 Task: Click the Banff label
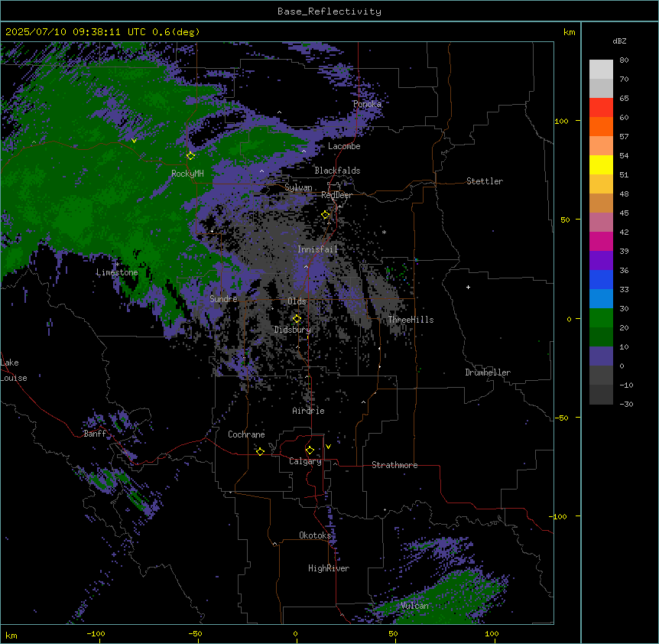pyautogui.click(x=95, y=434)
